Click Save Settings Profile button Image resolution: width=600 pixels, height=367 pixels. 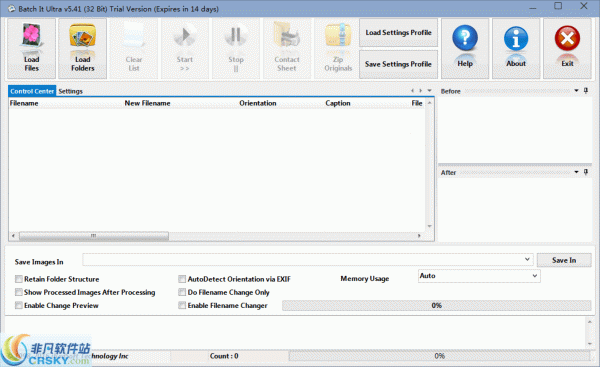pos(398,64)
